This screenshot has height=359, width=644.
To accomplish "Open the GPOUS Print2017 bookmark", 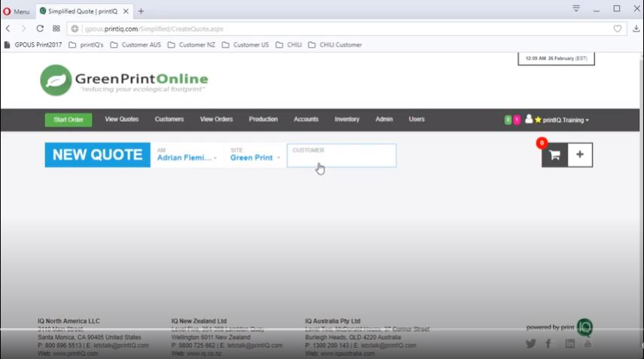I will click(33, 44).
